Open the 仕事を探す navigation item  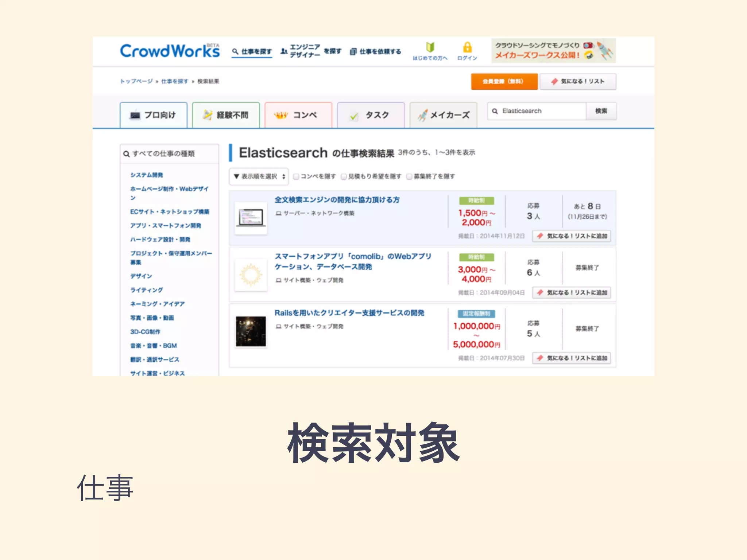(252, 51)
